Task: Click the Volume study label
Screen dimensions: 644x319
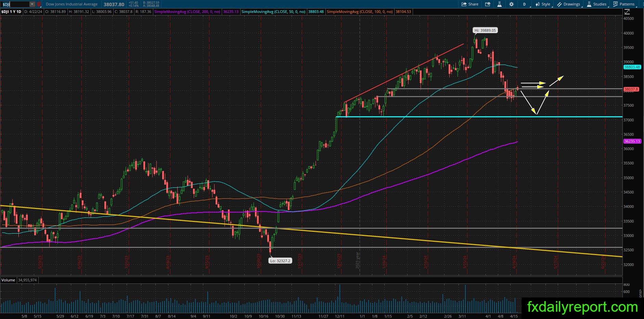Action: pos(8,280)
